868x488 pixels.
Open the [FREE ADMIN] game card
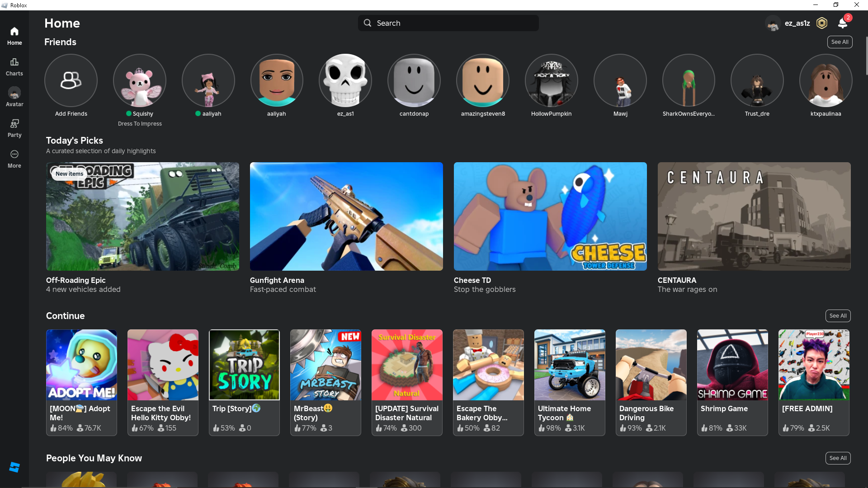814,382
